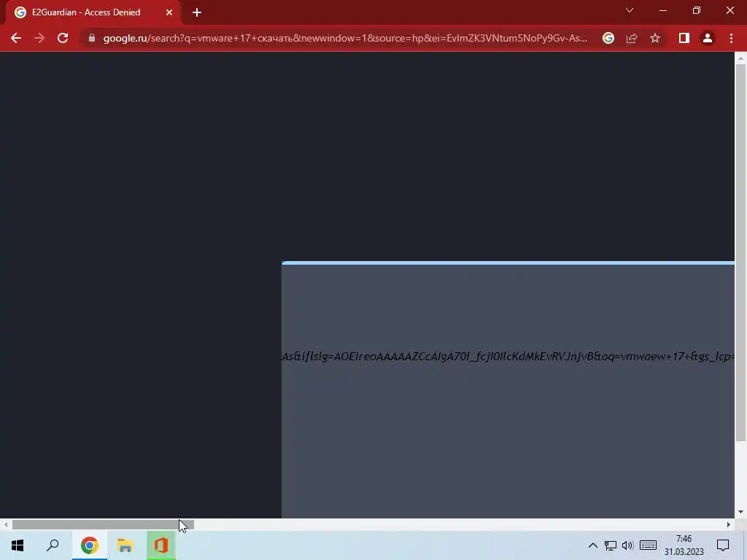Go back to the previous page
The image size is (747, 560).
[x=16, y=38]
